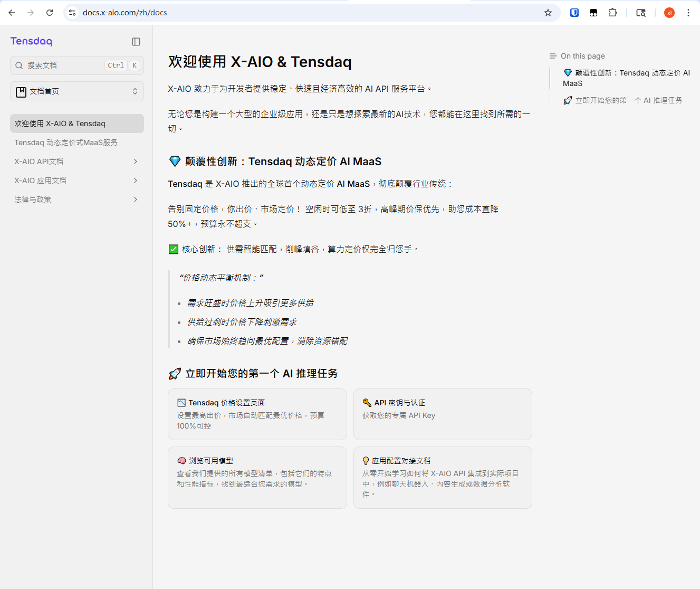Open the 文档首页 dropdown selector
This screenshot has width=700, height=589.
click(77, 91)
